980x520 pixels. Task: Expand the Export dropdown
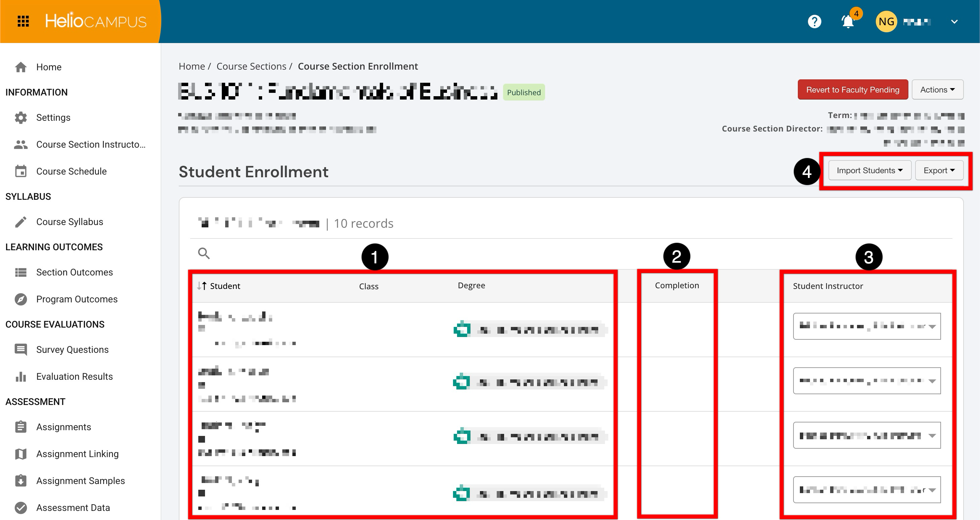coord(939,171)
